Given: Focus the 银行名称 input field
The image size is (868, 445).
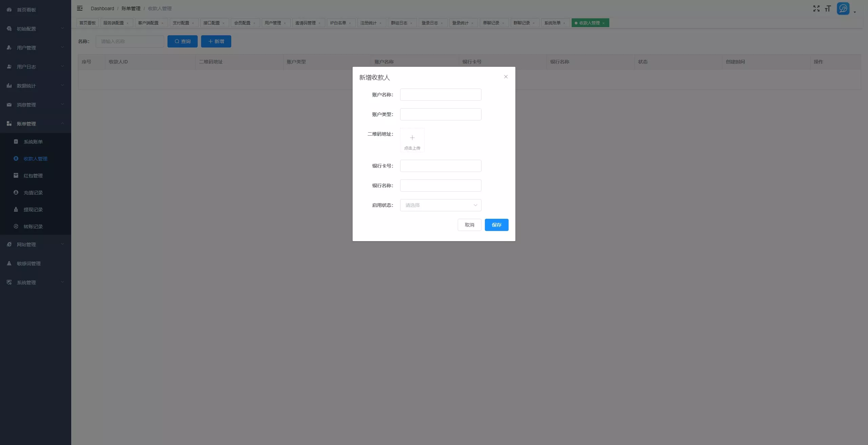Looking at the screenshot, I should tap(440, 186).
